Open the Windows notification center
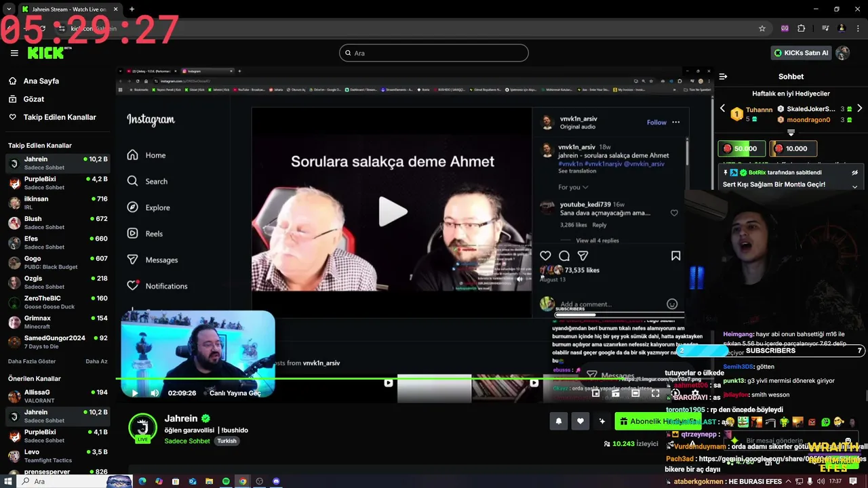The image size is (868, 488). (854, 481)
